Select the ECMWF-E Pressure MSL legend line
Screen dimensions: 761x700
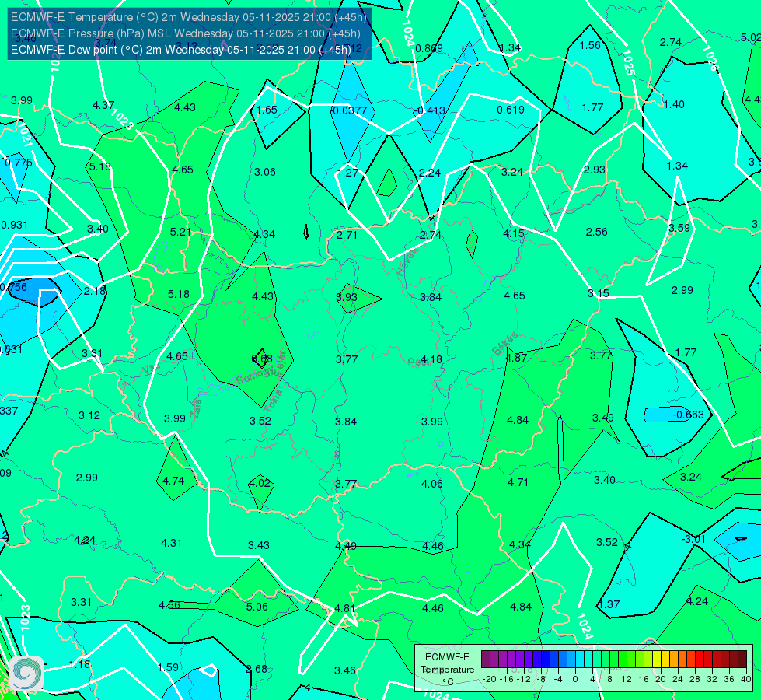point(186,33)
